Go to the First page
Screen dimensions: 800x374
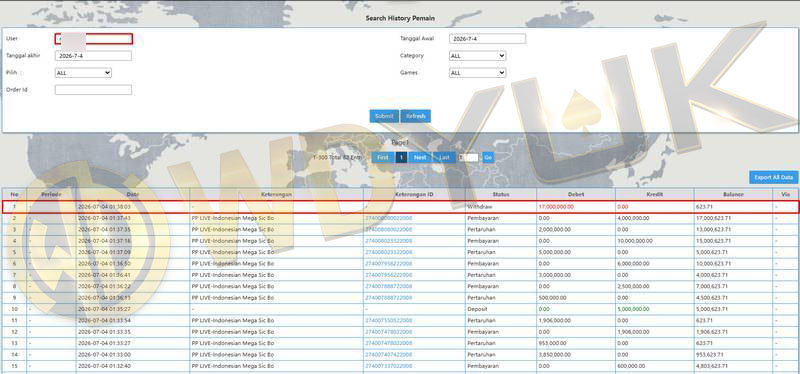(x=383, y=158)
